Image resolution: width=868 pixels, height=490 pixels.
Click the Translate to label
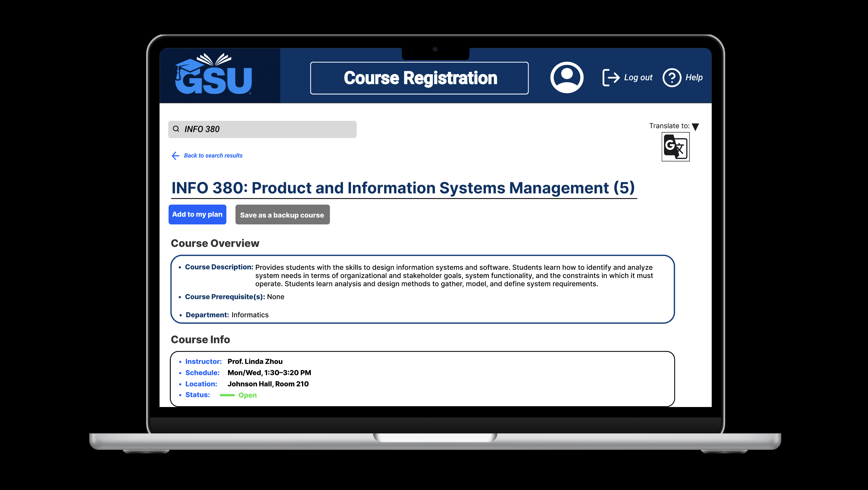click(x=669, y=126)
